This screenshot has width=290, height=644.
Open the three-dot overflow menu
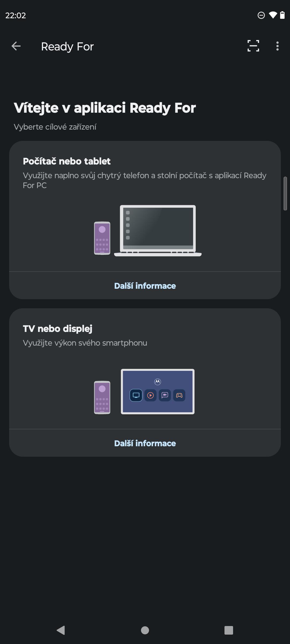(277, 46)
